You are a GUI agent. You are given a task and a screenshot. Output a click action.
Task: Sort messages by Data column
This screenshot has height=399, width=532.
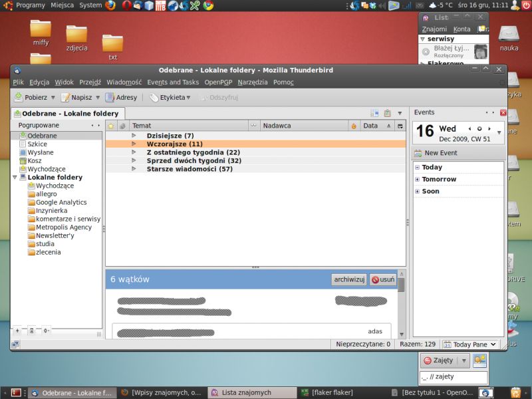tap(376, 126)
